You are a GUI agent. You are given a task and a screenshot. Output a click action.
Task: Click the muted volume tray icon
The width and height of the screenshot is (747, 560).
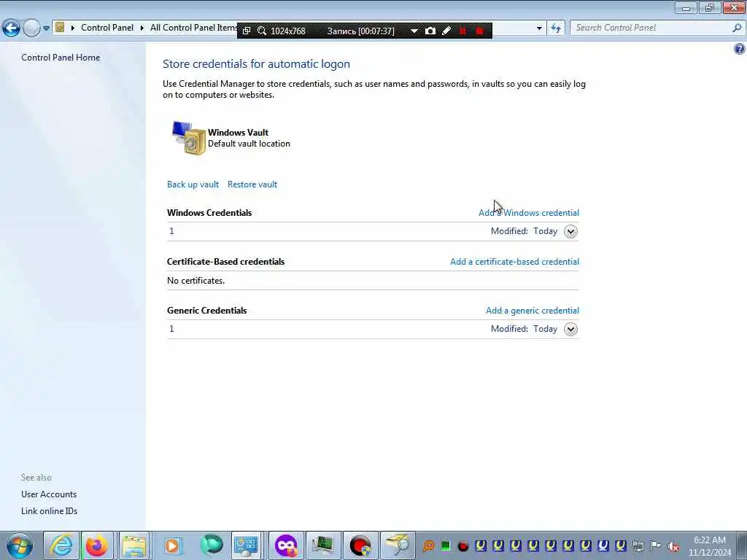673,546
